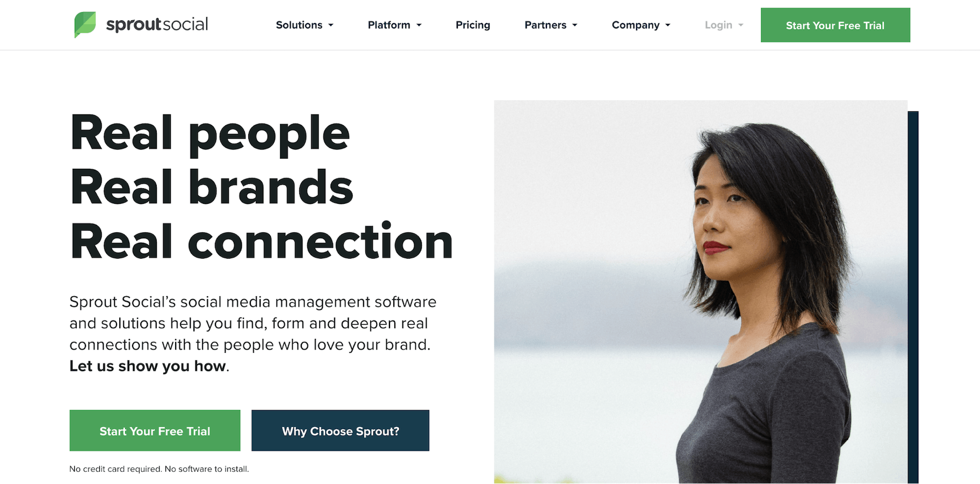Expand the Partners dropdown caret
The height and width of the screenshot is (484, 980).
click(575, 25)
